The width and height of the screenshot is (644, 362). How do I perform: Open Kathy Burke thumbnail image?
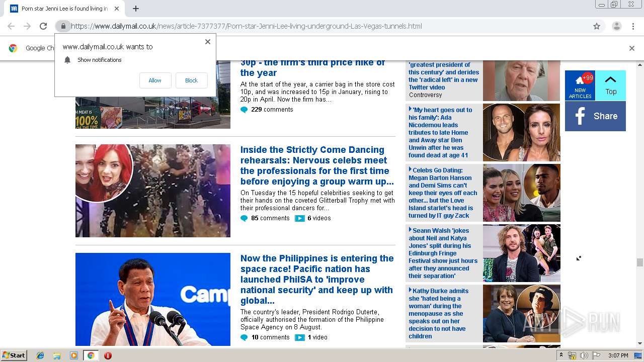pyautogui.click(x=521, y=313)
